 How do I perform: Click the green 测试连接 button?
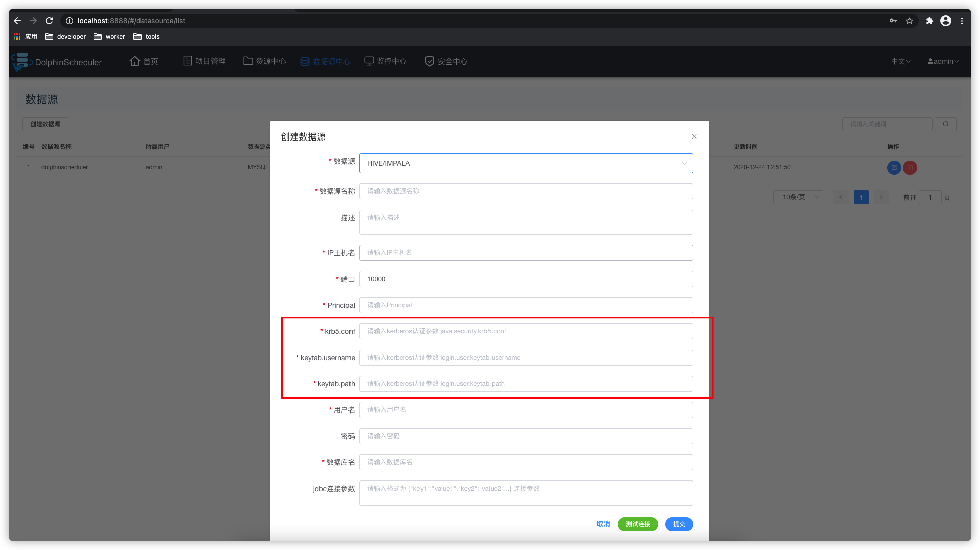[638, 524]
